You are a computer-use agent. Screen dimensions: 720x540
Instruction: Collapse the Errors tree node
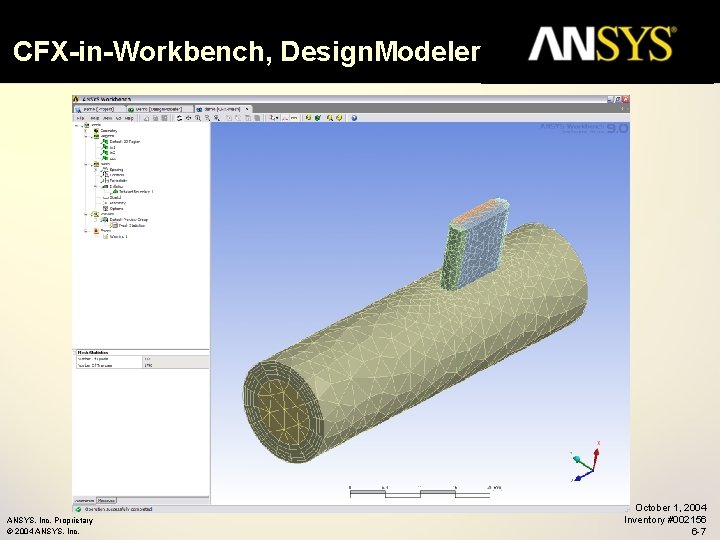(86, 231)
